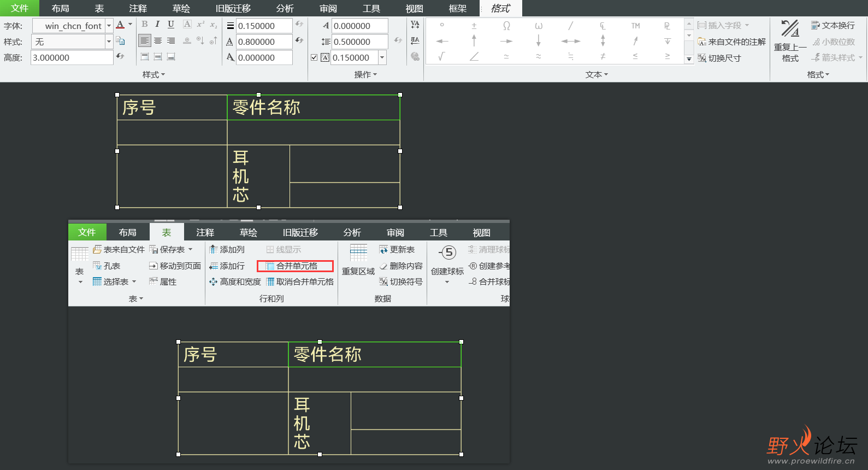Insert the plus-minus symbol
868x470 pixels.
pos(474,25)
